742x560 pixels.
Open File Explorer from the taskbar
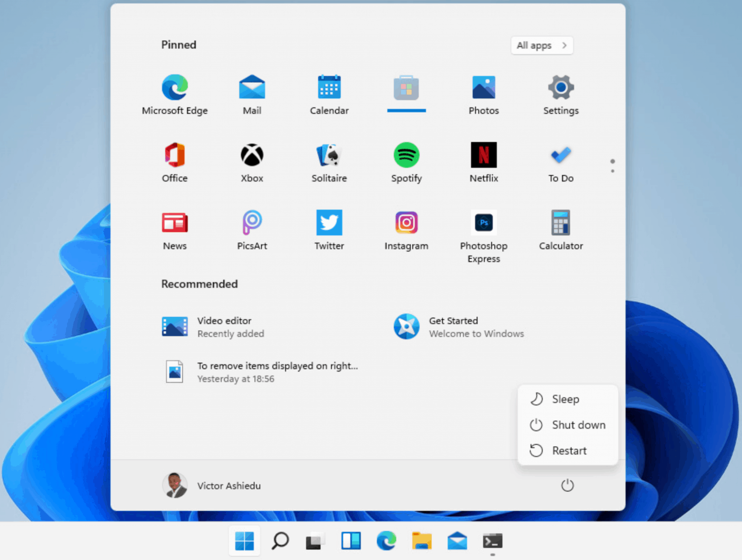(x=421, y=541)
